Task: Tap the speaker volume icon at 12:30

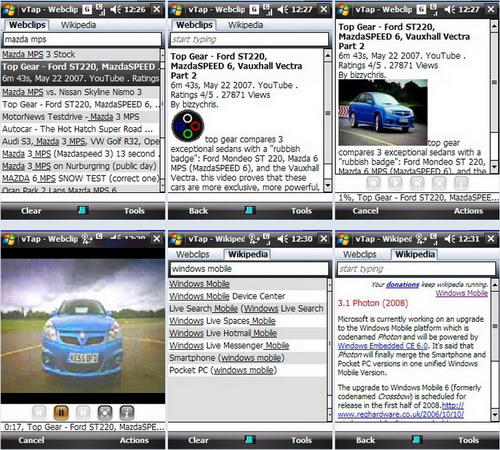Action: (x=283, y=239)
